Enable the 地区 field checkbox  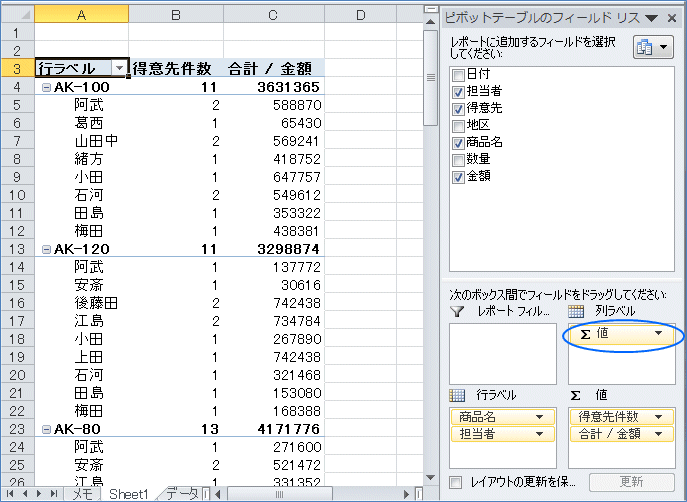coord(458,126)
